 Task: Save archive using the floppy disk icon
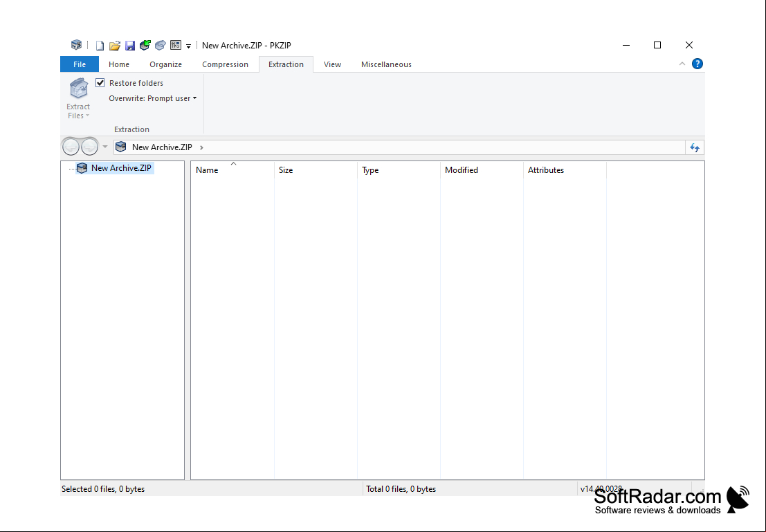pyautogui.click(x=130, y=46)
